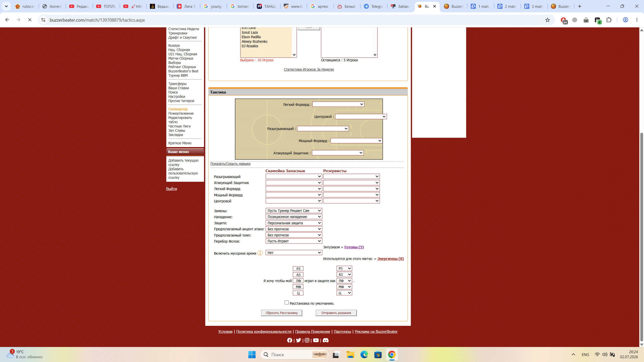Open the Защита defense dropdown

(x=294, y=223)
